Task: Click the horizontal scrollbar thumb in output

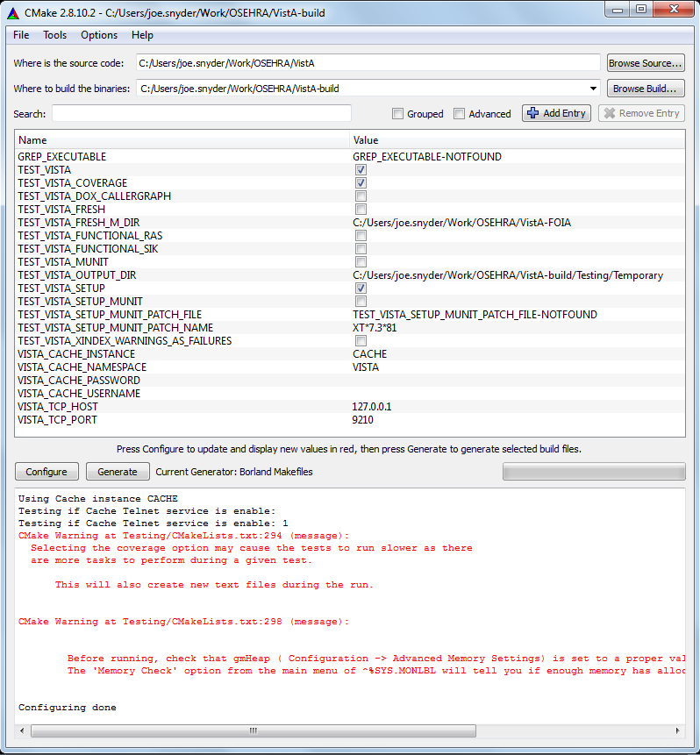Action: [x=254, y=730]
